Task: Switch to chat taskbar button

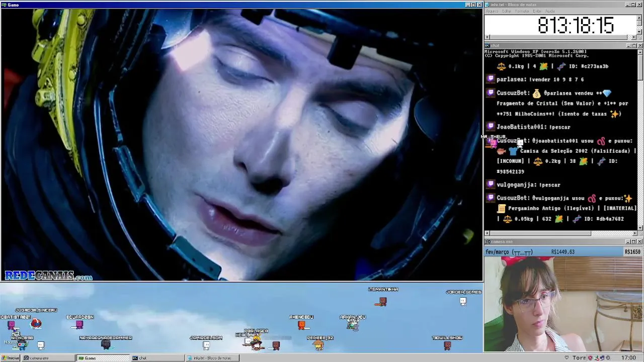Action: (157, 358)
